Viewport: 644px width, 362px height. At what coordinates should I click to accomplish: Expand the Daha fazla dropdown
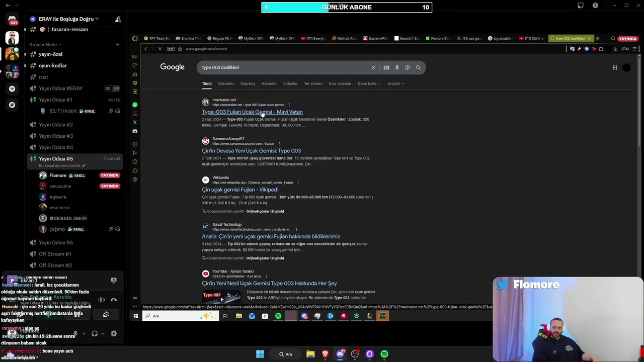(369, 83)
